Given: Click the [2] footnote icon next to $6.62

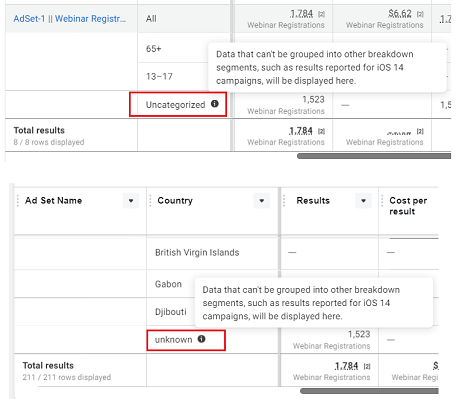Looking at the screenshot, I should 420,14.
